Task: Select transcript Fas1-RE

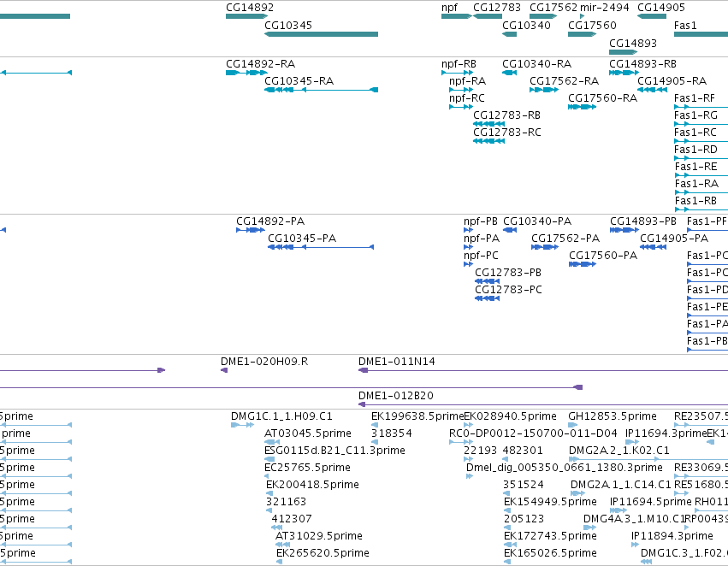Action: (x=695, y=167)
